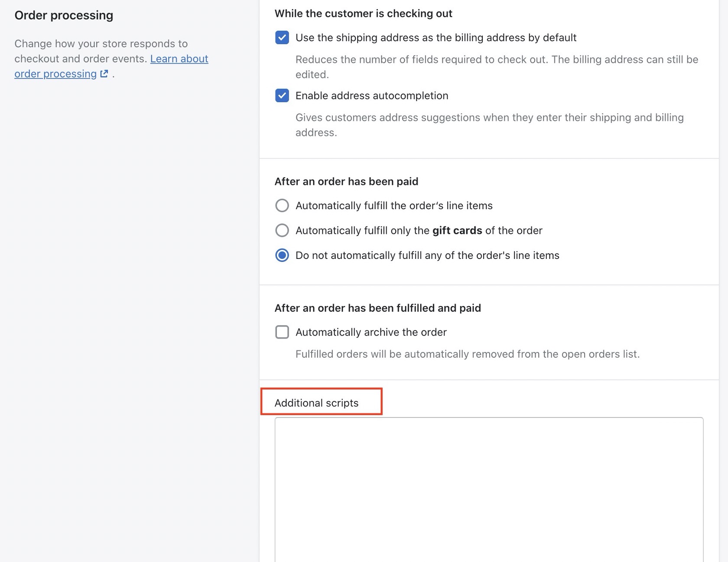728x562 pixels.
Task: Click the While the customer is checking out heading
Action: (363, 13)
